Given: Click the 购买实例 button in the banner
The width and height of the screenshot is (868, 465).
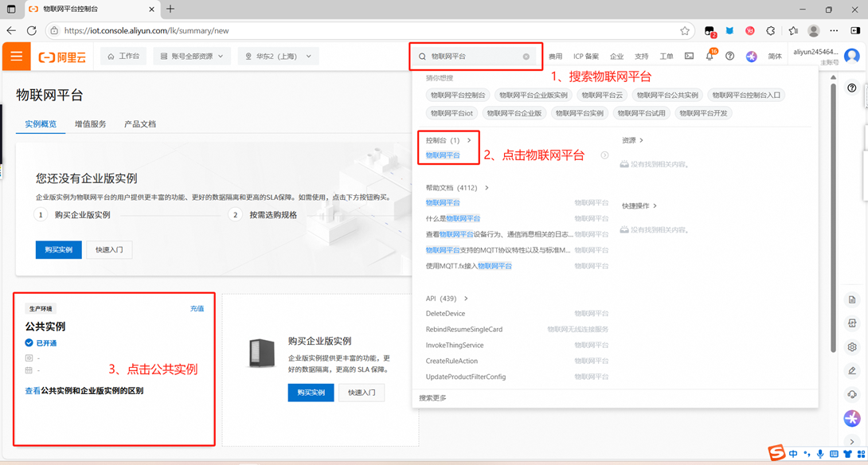Looking at the screenshot, I should point(58,249).
